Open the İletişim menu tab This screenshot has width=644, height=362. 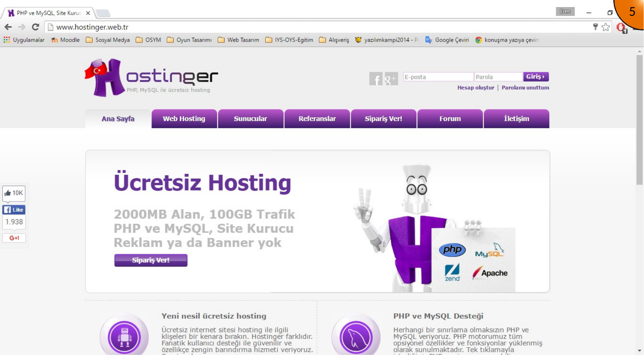517,119
